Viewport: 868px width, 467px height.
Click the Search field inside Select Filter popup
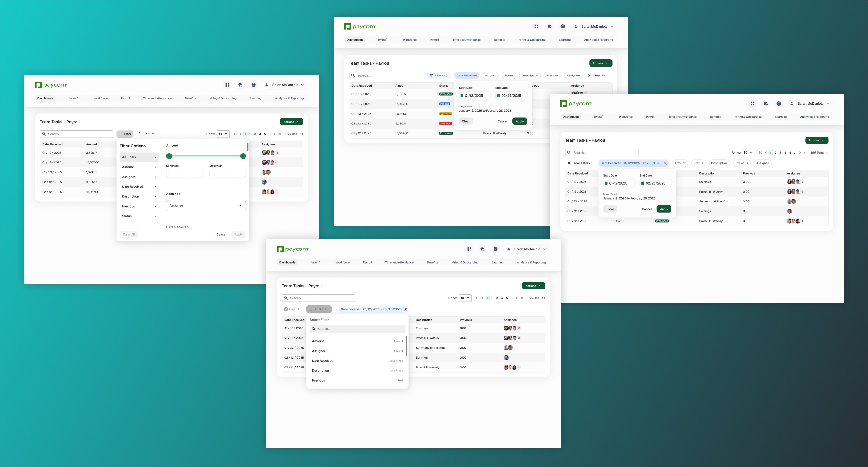[357, 329]
